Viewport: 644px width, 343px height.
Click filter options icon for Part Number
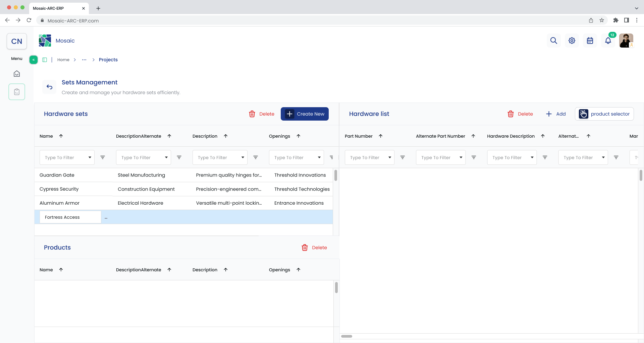click(x=402, y=157)
